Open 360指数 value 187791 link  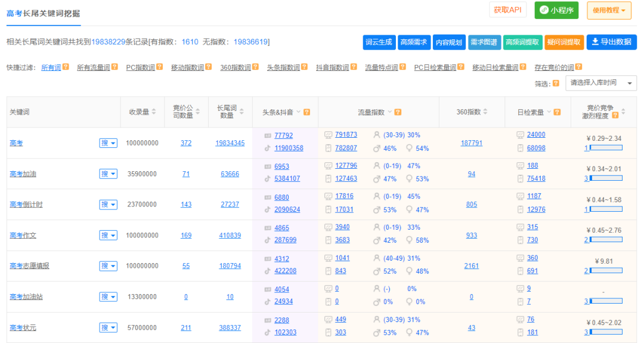tap(472, 143)
